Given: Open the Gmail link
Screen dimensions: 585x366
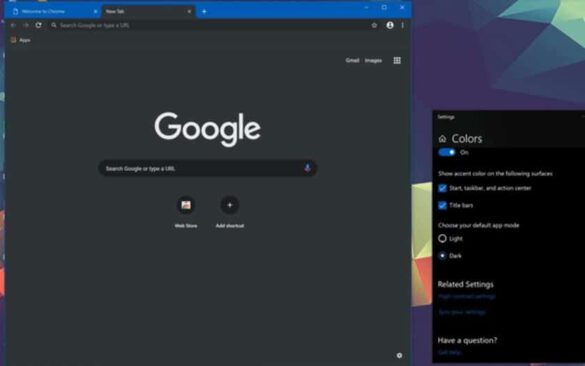Looking at the screenshot, I should coord(352,60).
